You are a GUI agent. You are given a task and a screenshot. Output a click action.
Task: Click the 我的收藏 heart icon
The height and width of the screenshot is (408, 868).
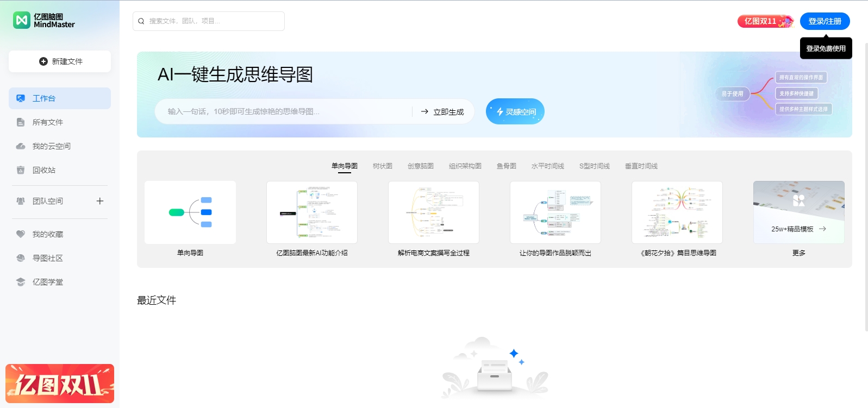[x=21, y=234]
